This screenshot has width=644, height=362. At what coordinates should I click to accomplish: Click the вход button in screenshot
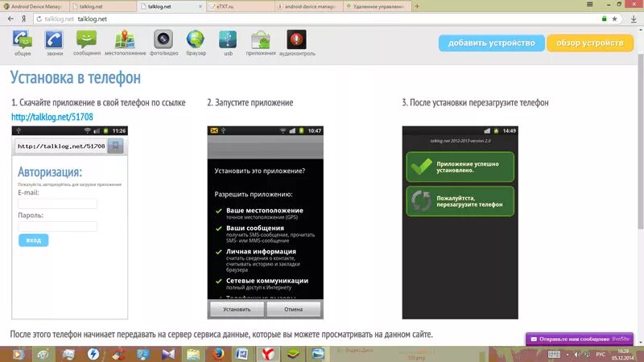pos(33,240)
